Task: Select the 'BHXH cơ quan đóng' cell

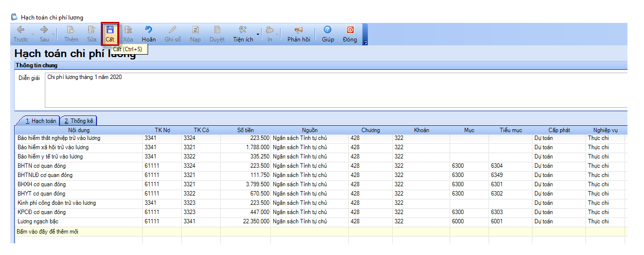Action: [79, 184]
